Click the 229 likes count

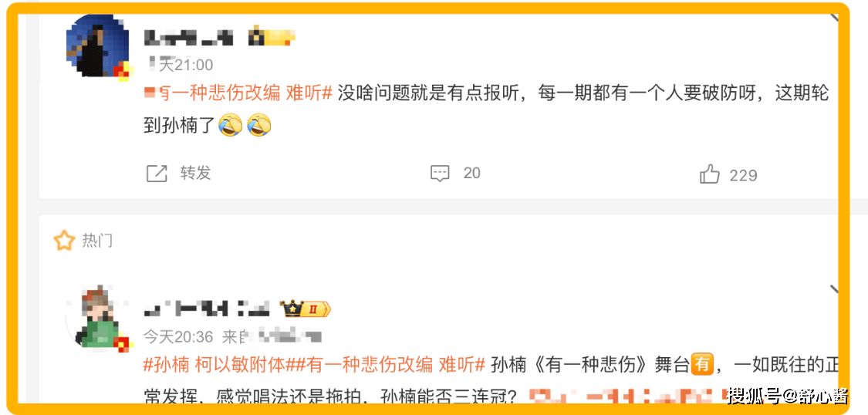point(744,175)
